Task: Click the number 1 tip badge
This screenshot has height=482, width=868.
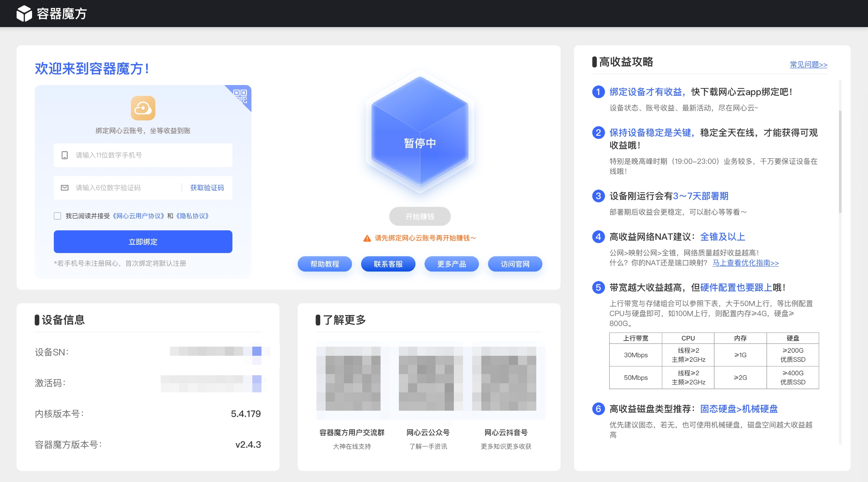Action: pyautogui.click(x=598, y=92)
